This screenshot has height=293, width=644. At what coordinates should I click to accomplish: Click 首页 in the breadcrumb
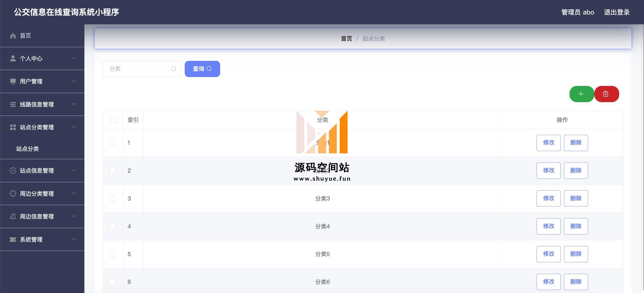point(346,39)
